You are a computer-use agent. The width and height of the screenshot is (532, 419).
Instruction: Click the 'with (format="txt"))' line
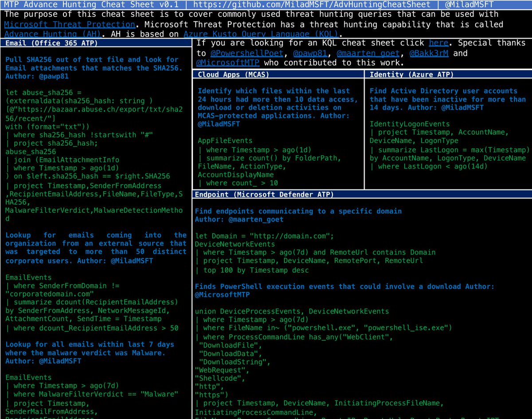tap(47, 126)
